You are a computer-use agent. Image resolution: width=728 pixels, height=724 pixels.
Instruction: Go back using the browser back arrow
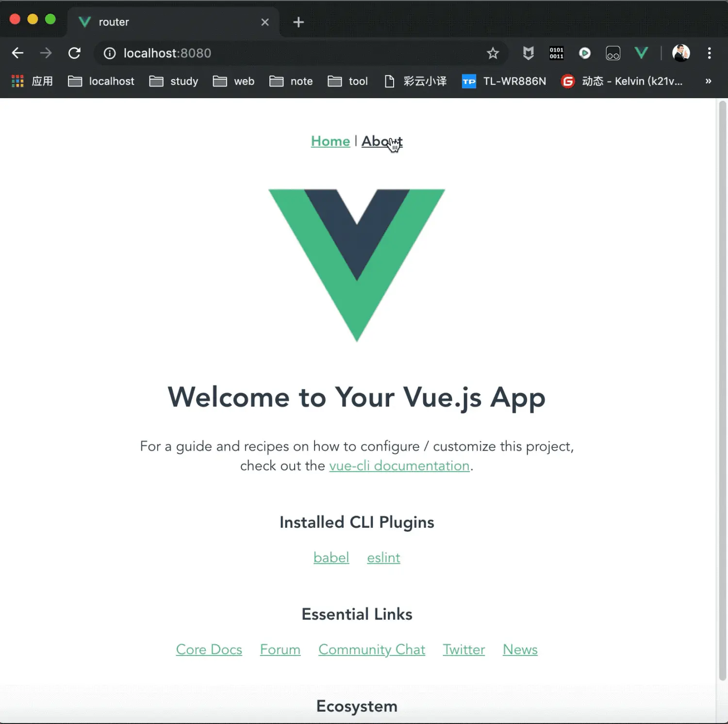(x=17, y=53)
